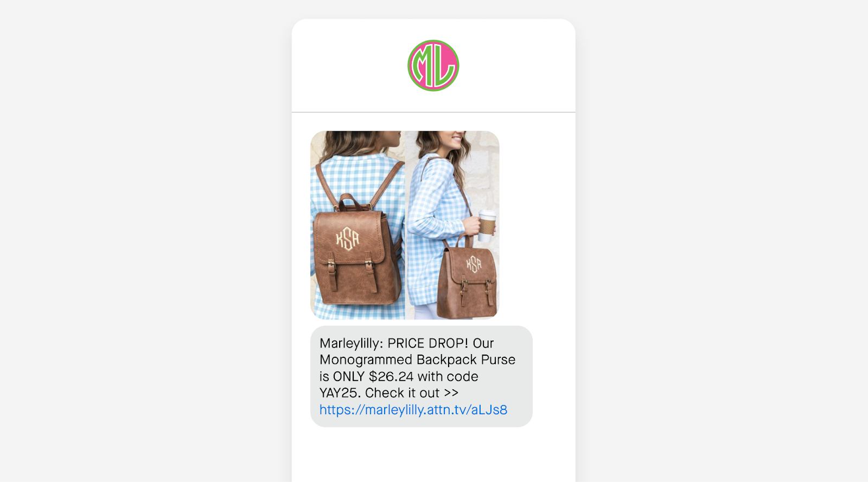Click the coffee cup in the photo
This screenshot has width=868, height=482.
click(x=487, y=225)
